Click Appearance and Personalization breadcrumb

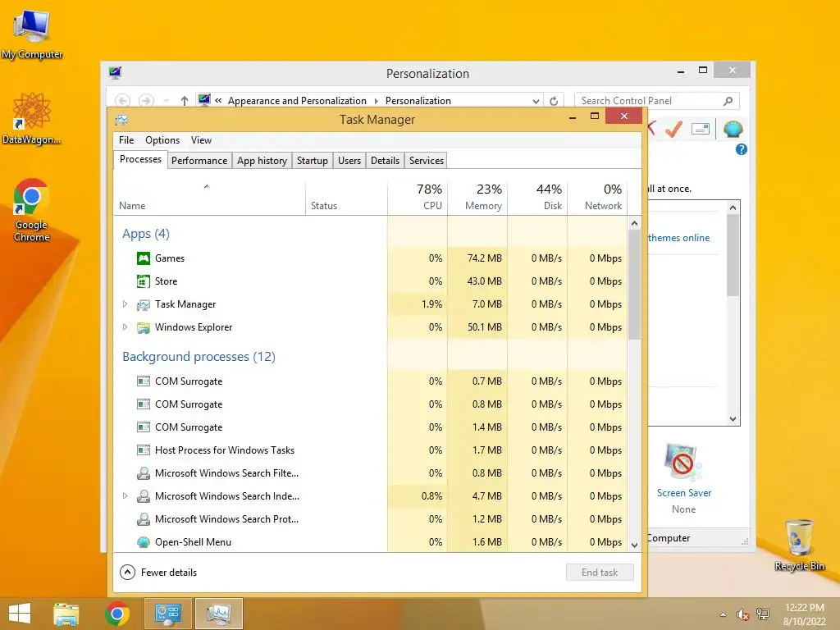point(297,101)
